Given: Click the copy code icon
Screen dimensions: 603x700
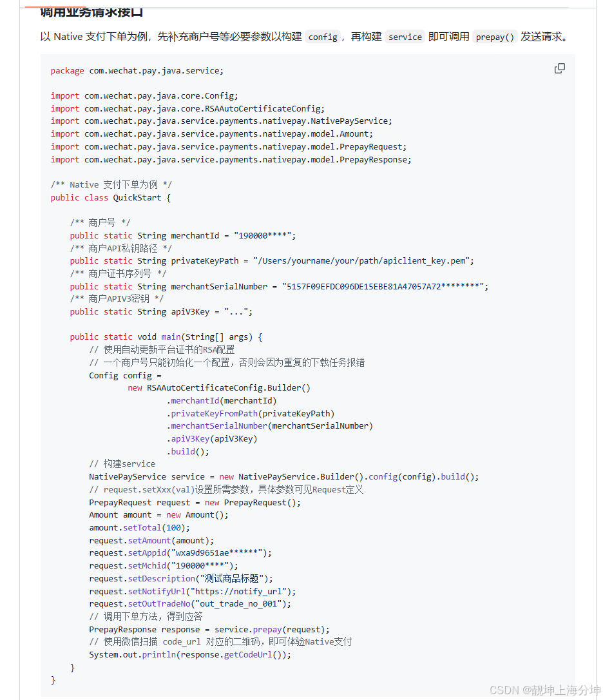Looking at the screenshot, I should tap(559, 68).
